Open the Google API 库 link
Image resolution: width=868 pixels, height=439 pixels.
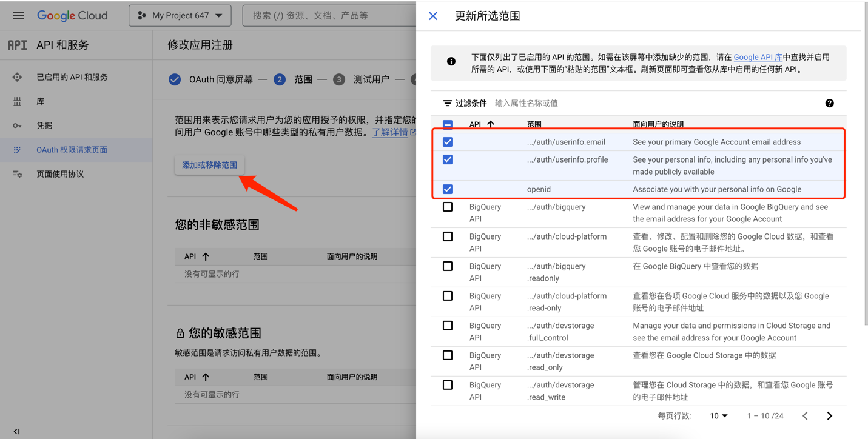click(758, 57)
